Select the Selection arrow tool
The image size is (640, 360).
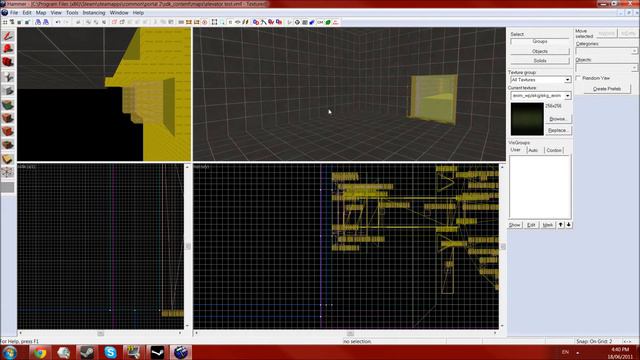tap(8, 36)
